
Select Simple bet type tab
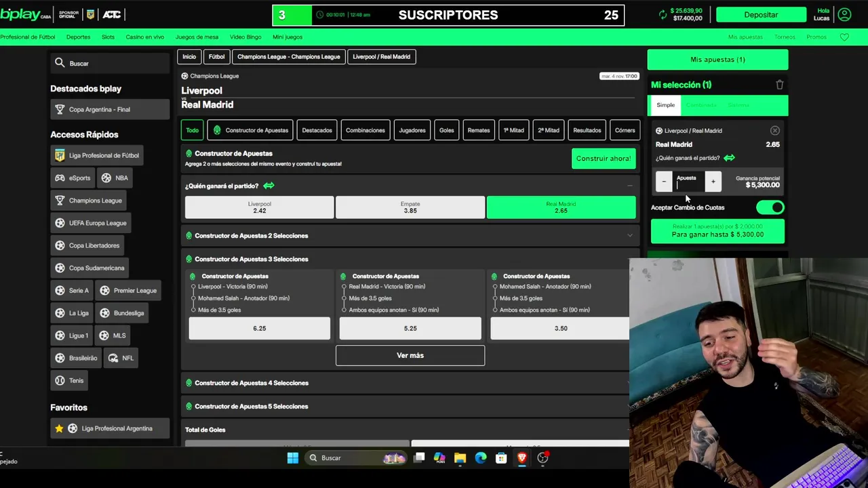click(x=666, y=105)
